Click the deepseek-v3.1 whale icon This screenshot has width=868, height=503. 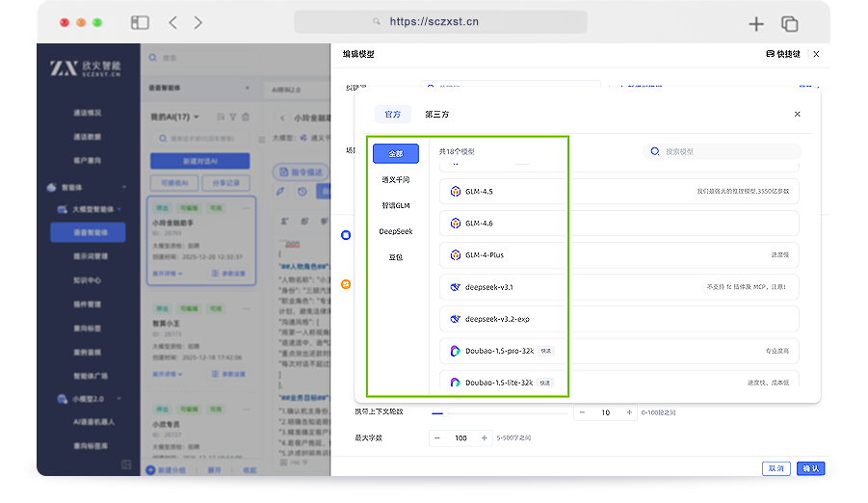point(456,287)
